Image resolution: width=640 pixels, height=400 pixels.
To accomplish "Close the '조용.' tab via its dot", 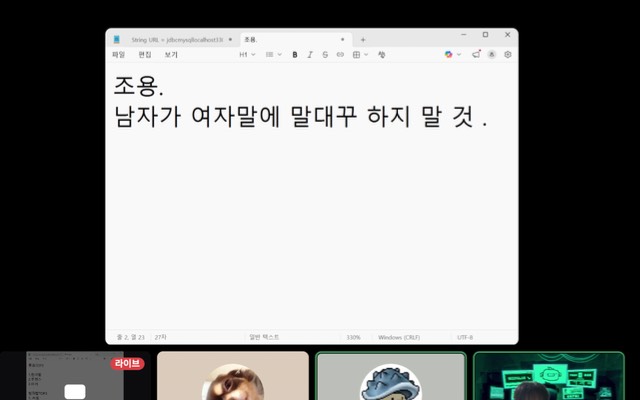I will (342, 40).
